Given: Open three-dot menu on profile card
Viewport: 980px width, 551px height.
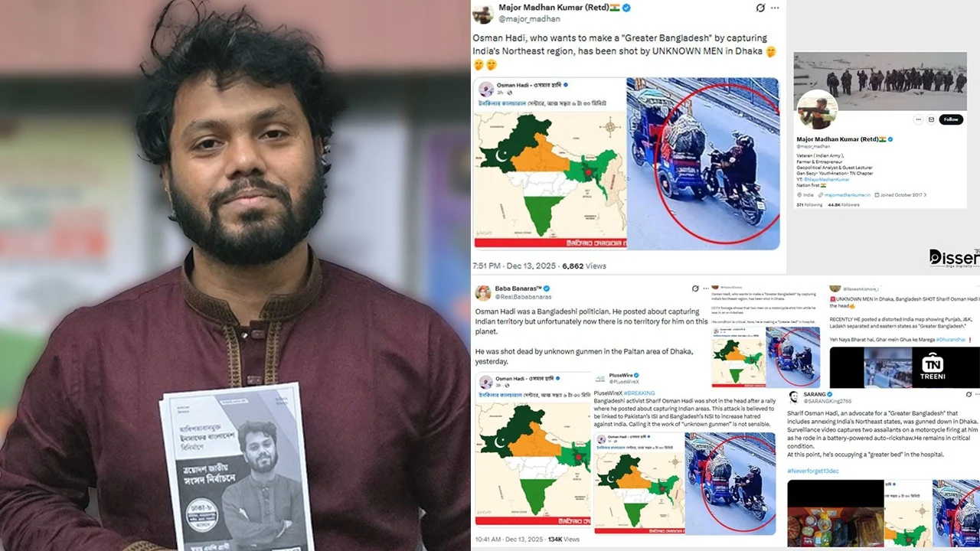Looking at the screenshot, I should point(919,119).
